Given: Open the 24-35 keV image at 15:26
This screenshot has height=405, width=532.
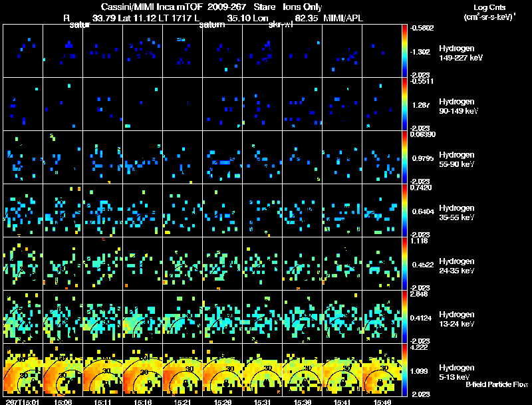Looking at the screenshot, I should (x=223, y=263).
